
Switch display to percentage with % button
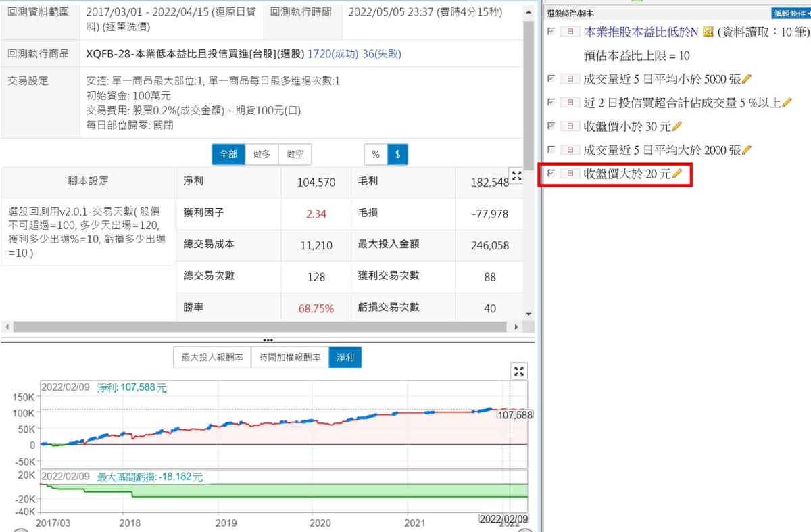coord(375,154)
